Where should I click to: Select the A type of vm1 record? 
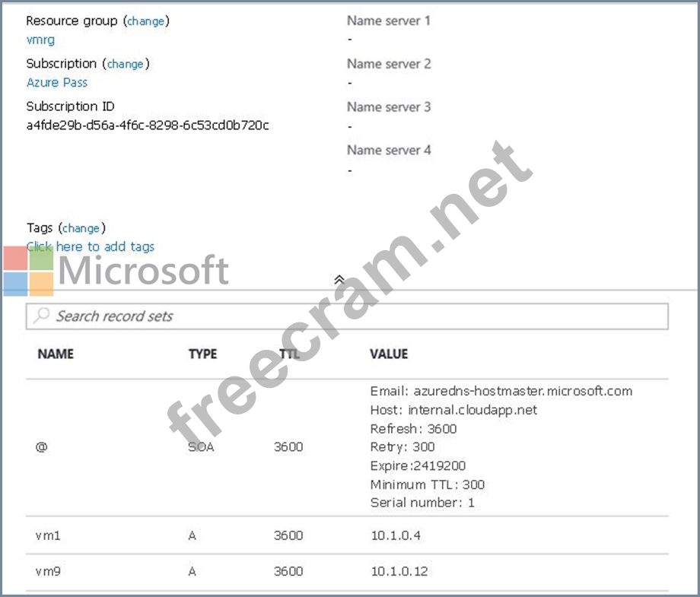192,535
